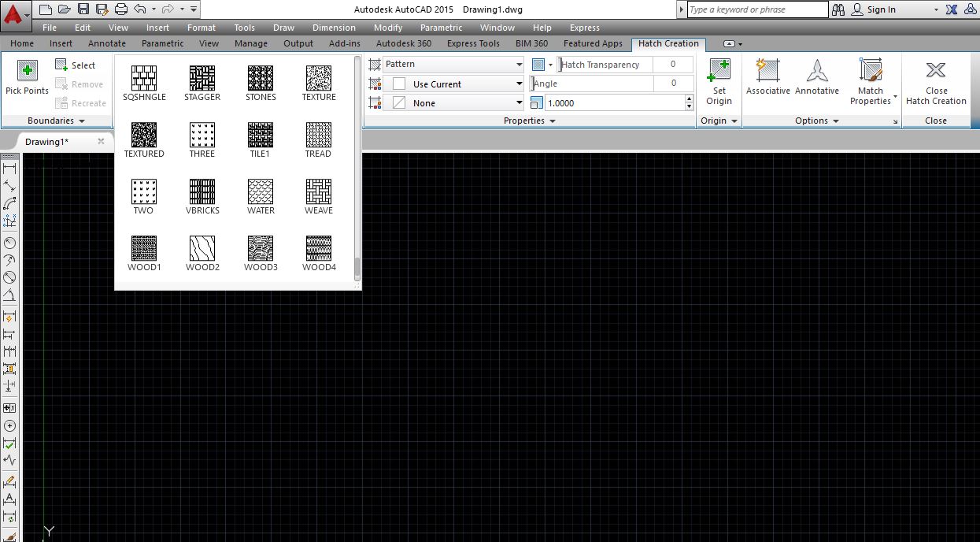Open the Dimension menu
Image resolution: width=980 pixels, height=542 pixels.
point(334,28)
